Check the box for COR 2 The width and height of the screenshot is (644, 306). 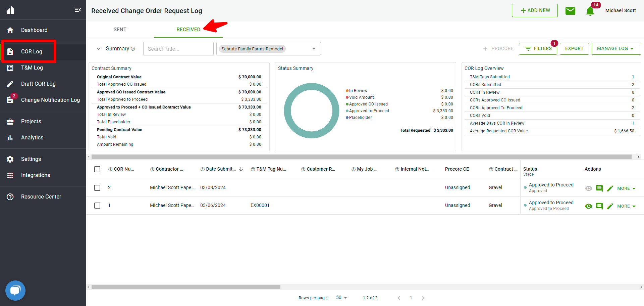pyautogui.click(x=97, y=188)
